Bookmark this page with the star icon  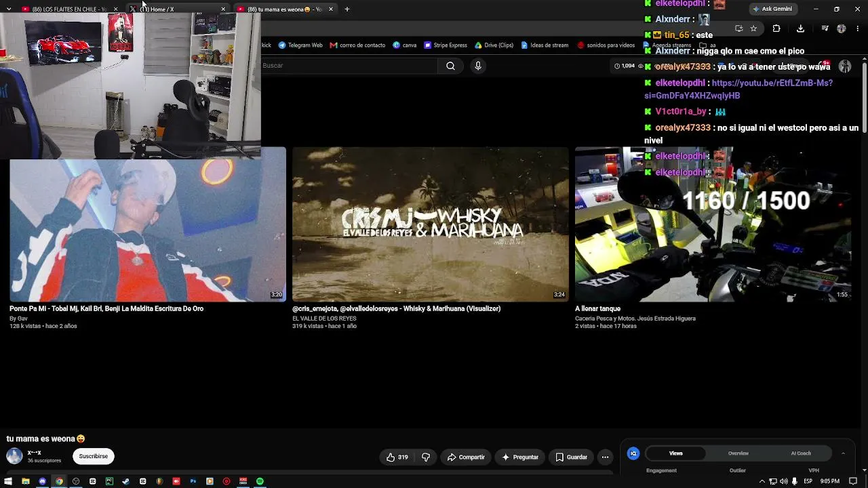click(x=753, y=28)
